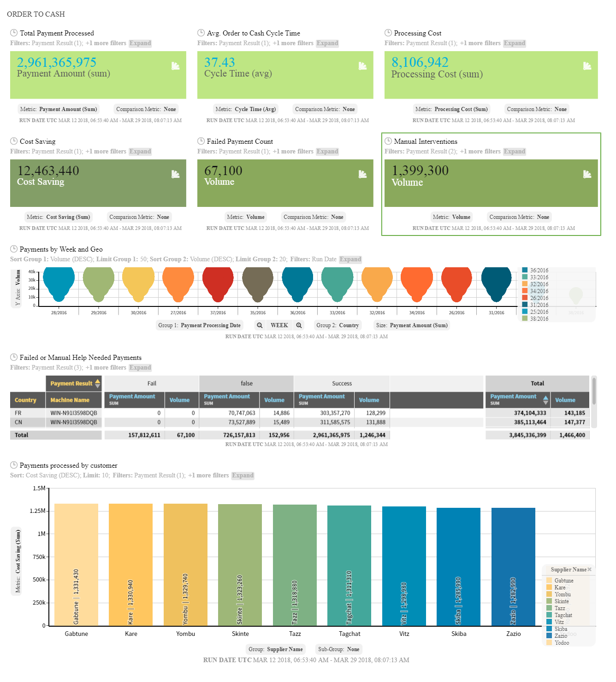Open the Metric: Cost Saving (Sum) selector
This screenshot has width=616, height=682.
[x=58, y=217]
